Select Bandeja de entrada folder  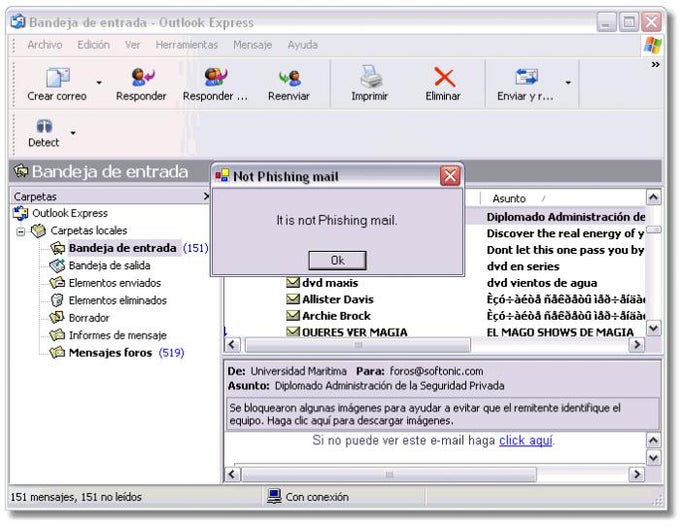[x=122, y=248]
